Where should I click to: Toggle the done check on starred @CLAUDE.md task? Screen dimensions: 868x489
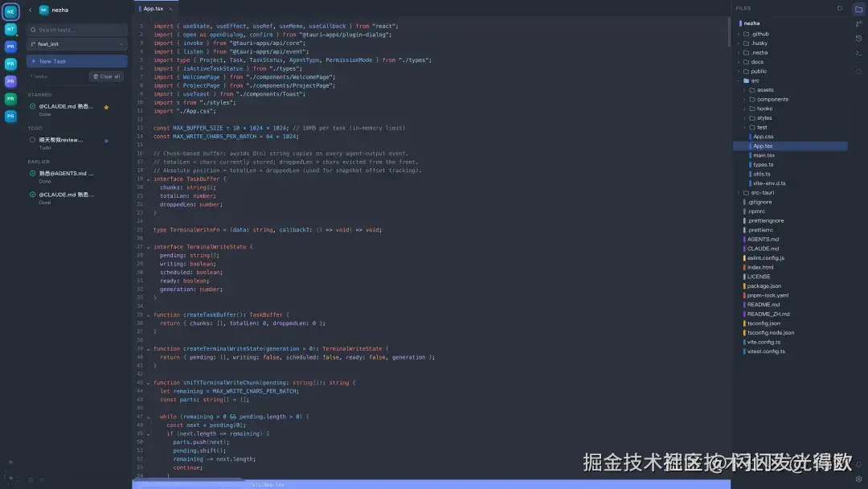(x=33, y=106)
